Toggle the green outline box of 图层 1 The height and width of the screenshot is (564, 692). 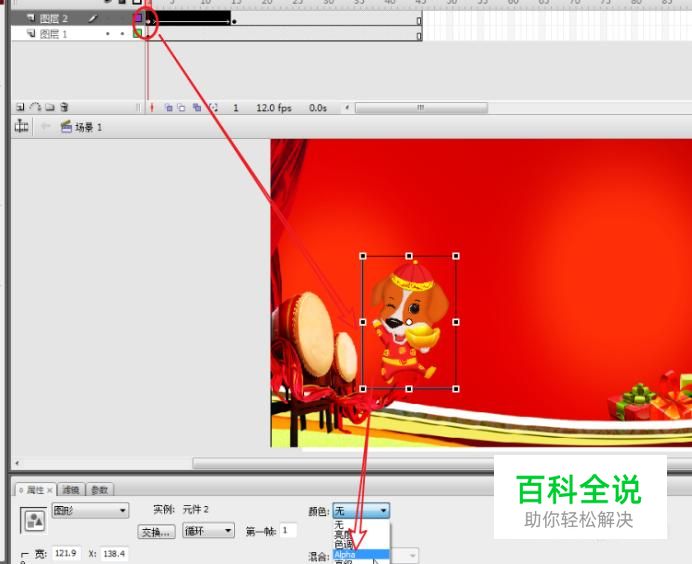(x=138, y=34)
